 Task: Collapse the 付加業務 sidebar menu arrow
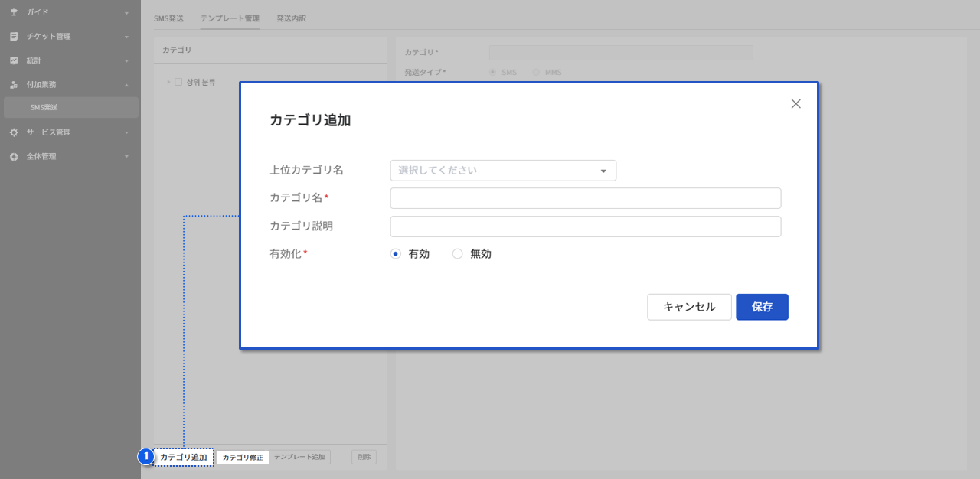126,85
